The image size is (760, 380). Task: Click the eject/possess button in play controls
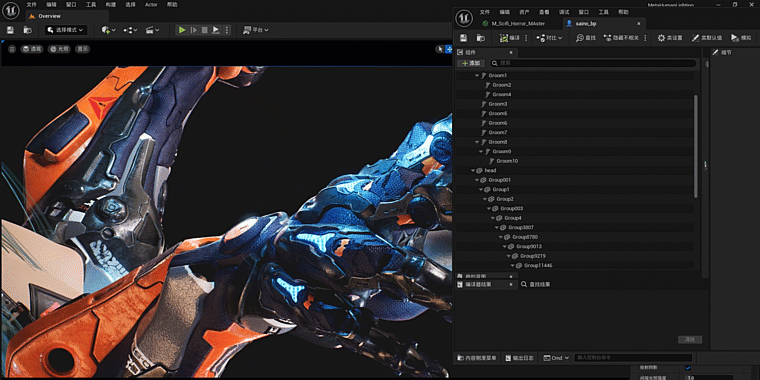pos(216,30)
